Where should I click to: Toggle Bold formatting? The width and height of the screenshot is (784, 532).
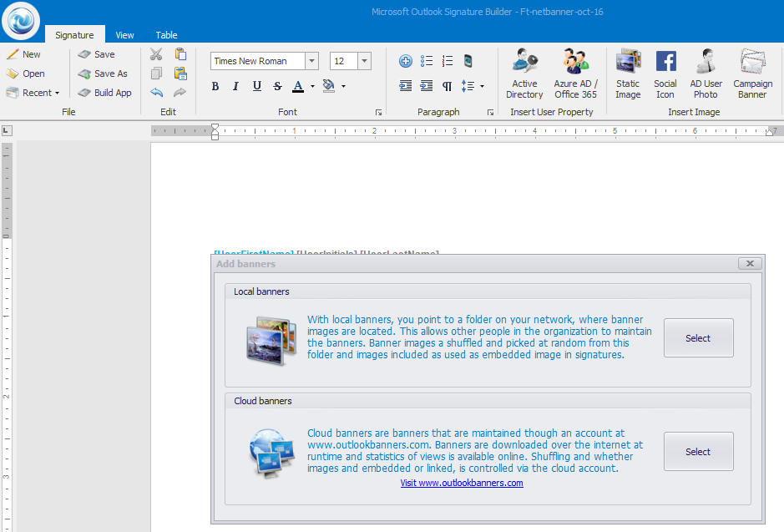click(215, 86)
